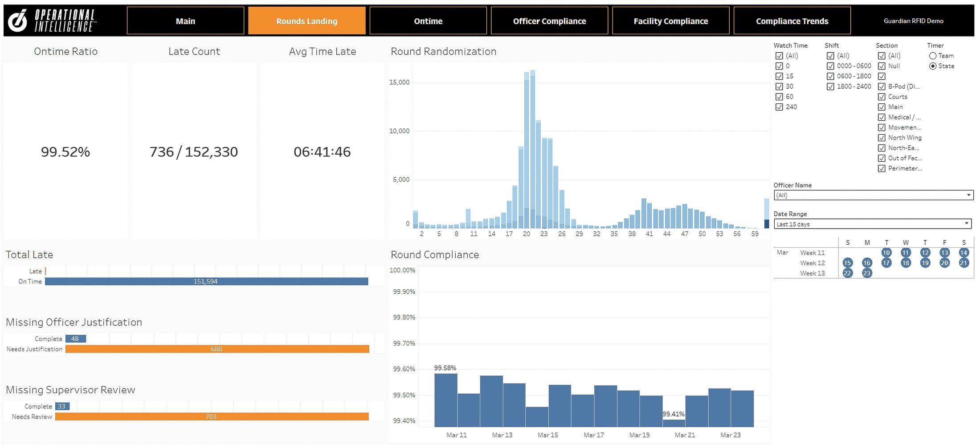Switch to the Rounds Landing tab
Image resolution: width=980 pixels, height=448 pixels.
[307, 21]
